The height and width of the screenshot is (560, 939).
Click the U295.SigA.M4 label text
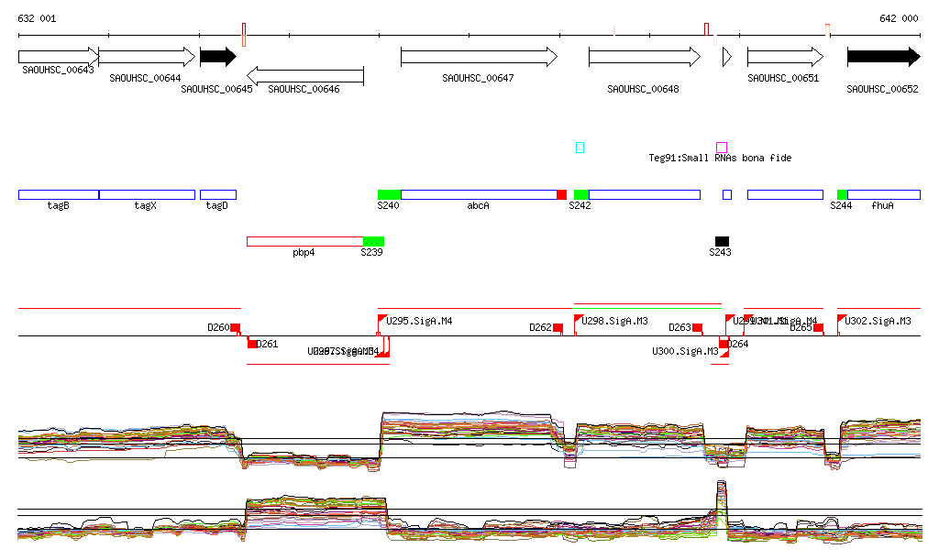(x=419, y=322)
